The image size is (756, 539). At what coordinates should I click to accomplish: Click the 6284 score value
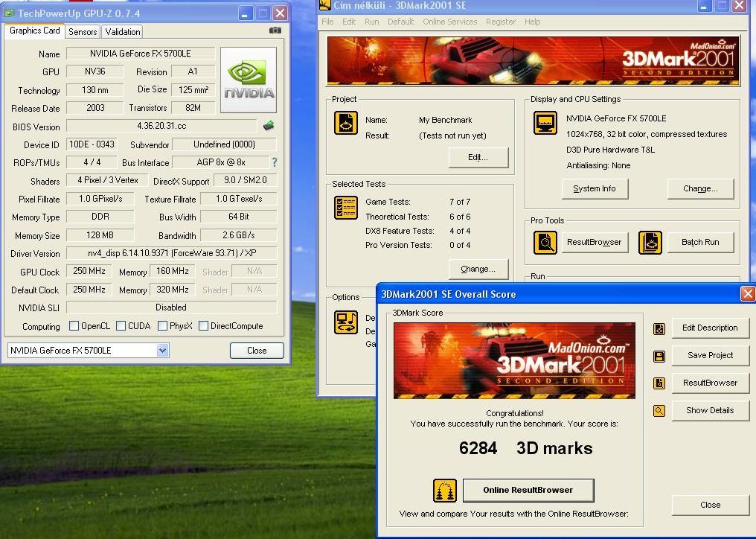478,448
